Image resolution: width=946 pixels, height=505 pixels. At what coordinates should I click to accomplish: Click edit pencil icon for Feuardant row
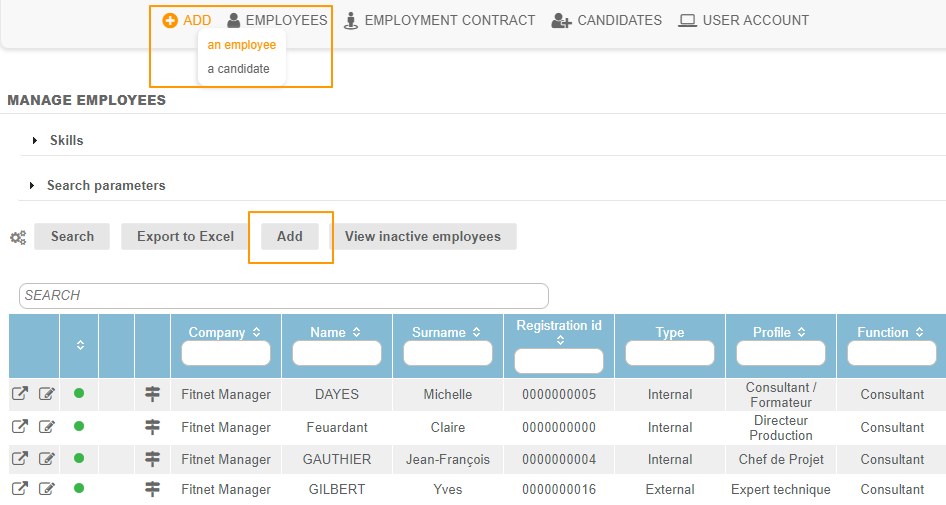[47, 427]
